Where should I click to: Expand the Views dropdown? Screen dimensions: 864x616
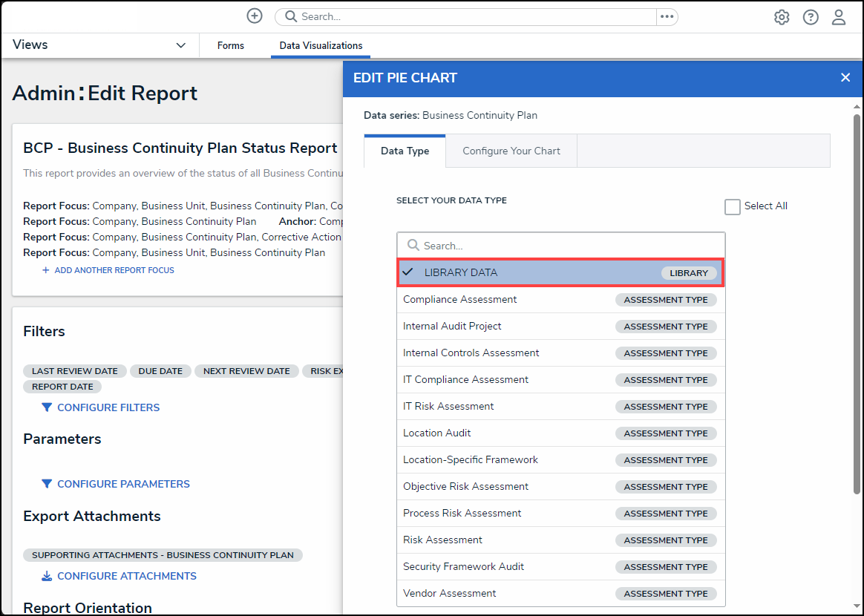[180, 45]
